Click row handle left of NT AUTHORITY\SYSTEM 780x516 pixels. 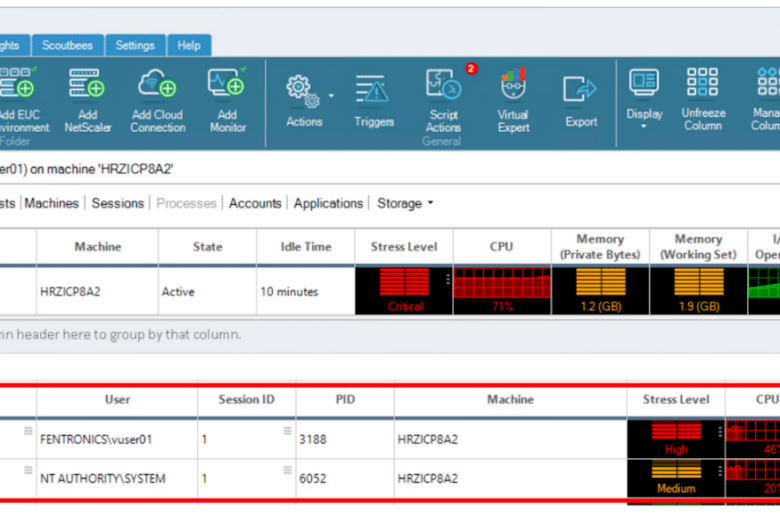(28, 470)
